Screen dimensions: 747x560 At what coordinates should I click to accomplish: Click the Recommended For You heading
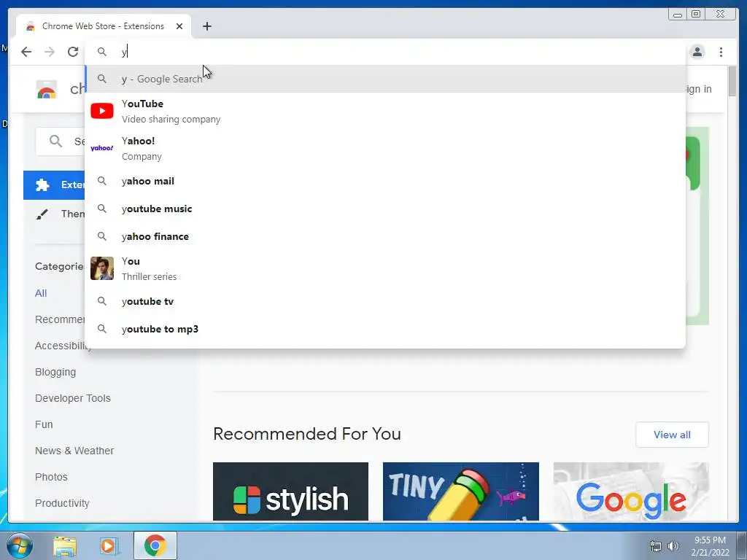307,434
